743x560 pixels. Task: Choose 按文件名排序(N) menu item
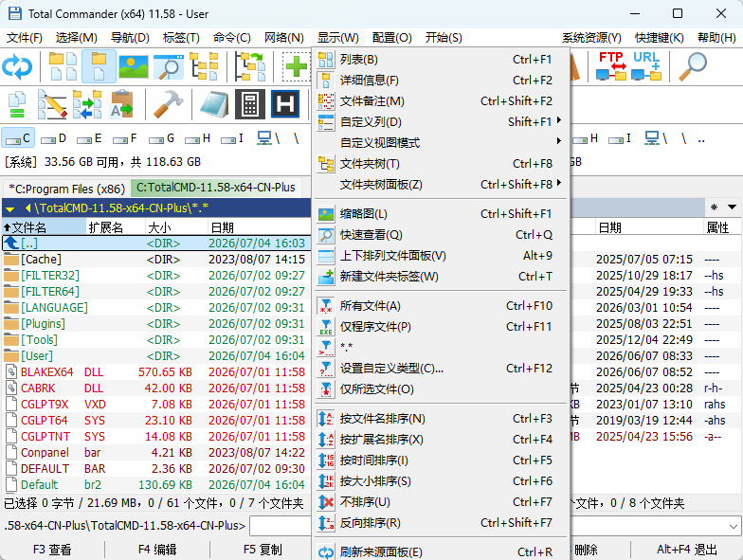(x=441, y=419)
